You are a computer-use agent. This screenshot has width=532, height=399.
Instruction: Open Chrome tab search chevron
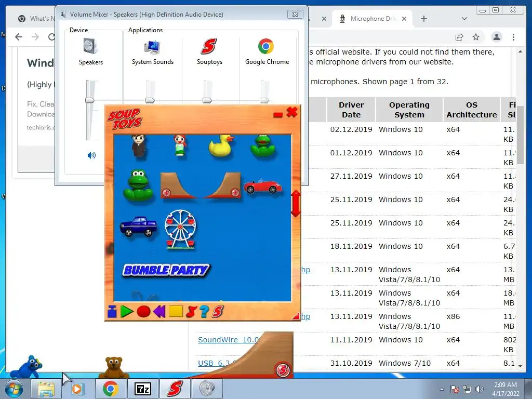[464, 19]
